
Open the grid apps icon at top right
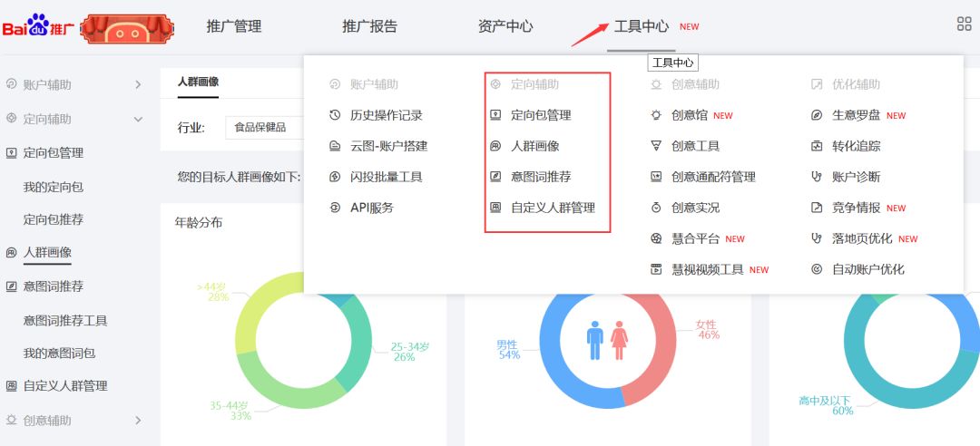[965, 24]
